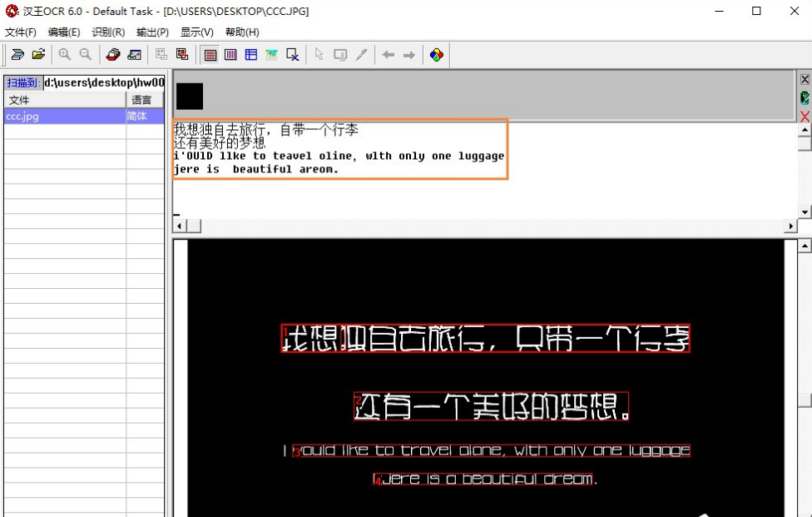Click the colored circles icon
812x517 pixels.
(437, 54)
